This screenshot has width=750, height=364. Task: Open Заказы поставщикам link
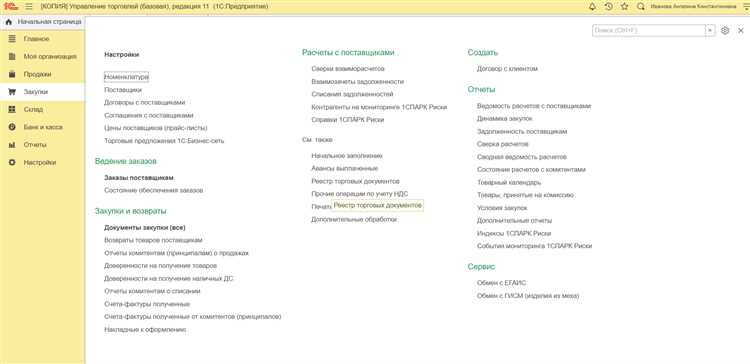(x=139, y=177)
